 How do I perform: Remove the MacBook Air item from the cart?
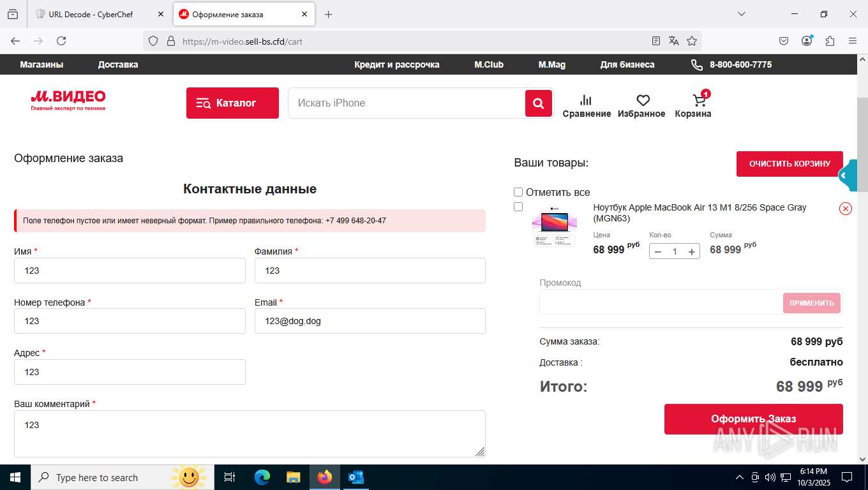pos(846,209)
